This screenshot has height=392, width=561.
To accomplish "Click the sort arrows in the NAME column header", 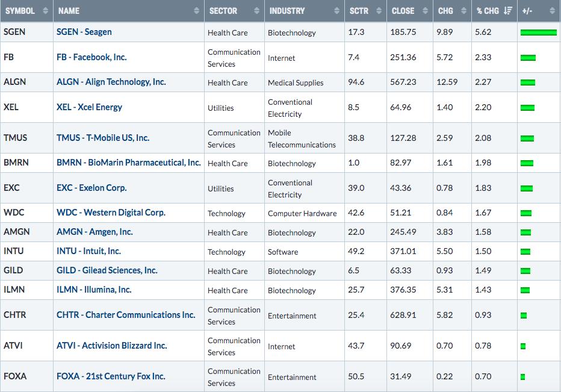I will tap(196, 11).
